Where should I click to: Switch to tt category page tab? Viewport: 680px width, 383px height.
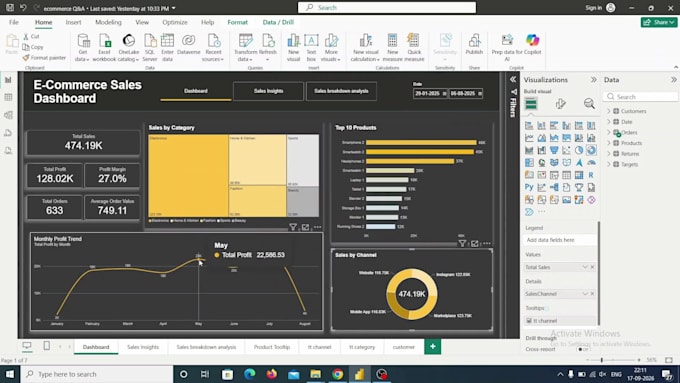pos(362,347)
